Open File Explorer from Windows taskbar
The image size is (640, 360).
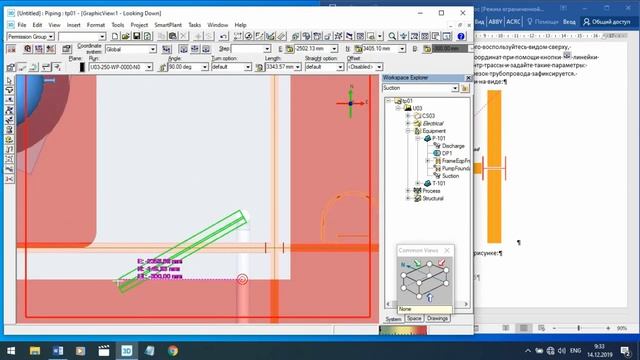(35, 351)
